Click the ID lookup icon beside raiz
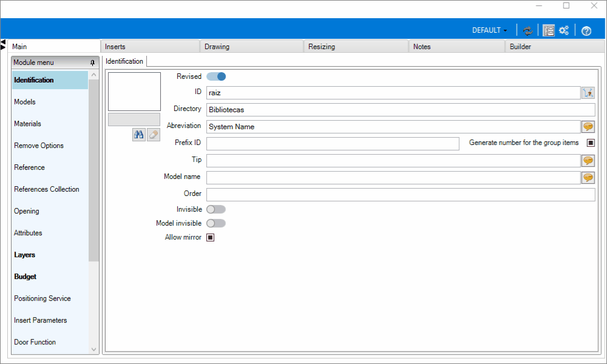The height and width of the screenshot is (364, 607). 588,93
